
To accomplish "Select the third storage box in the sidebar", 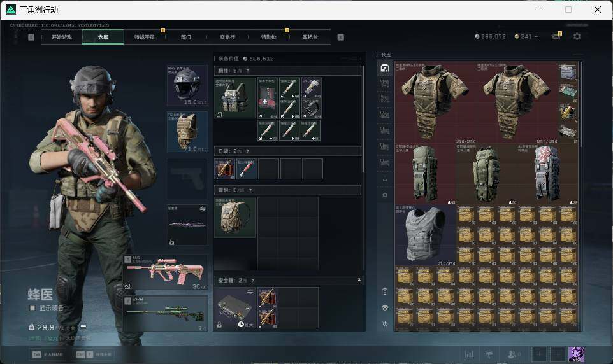I will tap(385, 99).
